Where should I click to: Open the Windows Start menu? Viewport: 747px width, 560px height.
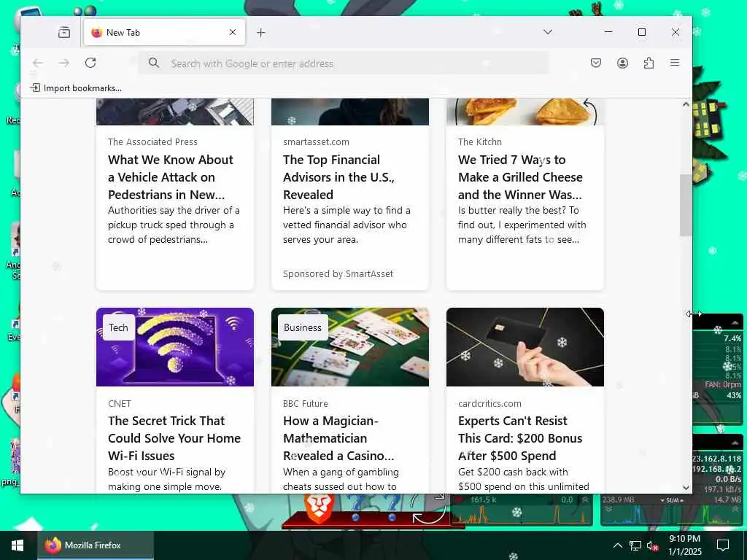pos(18,545)
